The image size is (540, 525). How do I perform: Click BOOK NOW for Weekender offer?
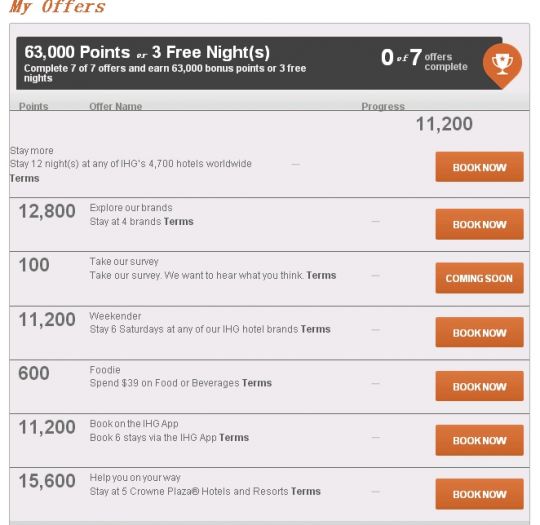479,332
